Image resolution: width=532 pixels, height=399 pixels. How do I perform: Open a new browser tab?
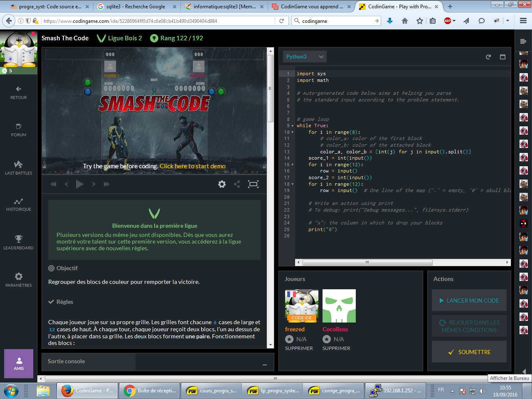pos(450,7)
